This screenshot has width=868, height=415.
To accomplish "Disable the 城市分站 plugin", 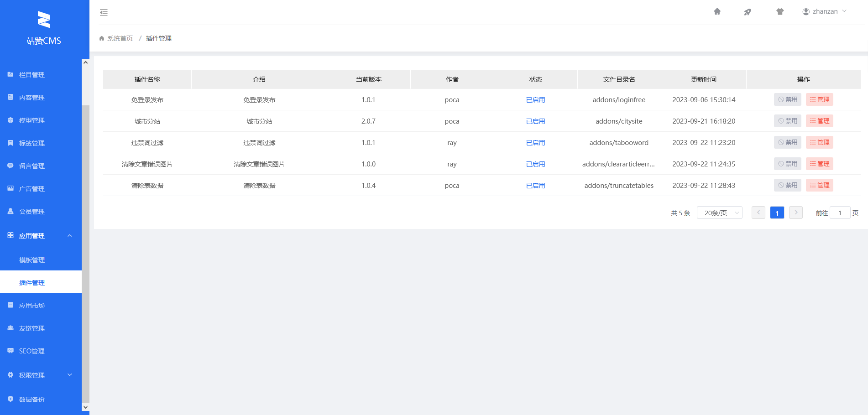I will 788,121.
